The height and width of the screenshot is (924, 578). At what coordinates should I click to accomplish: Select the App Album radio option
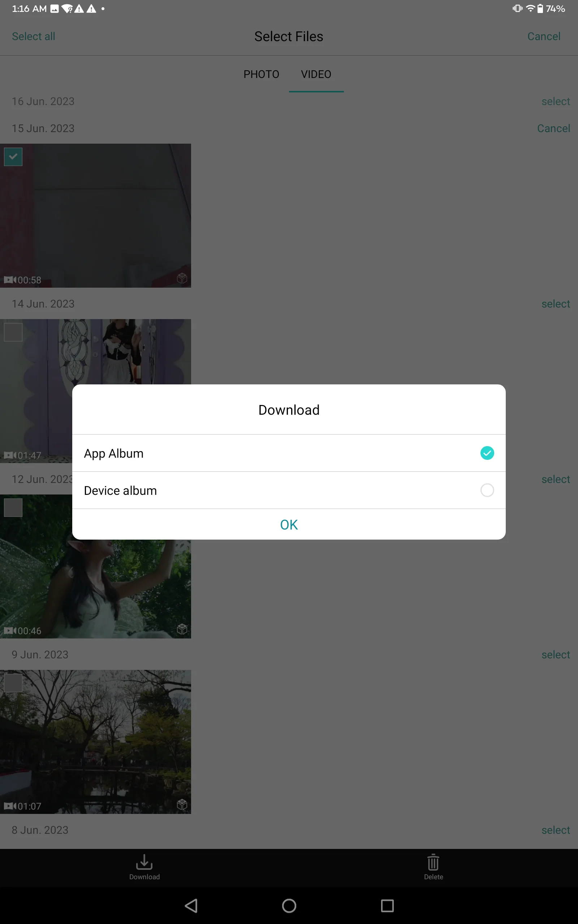point(487,453)
